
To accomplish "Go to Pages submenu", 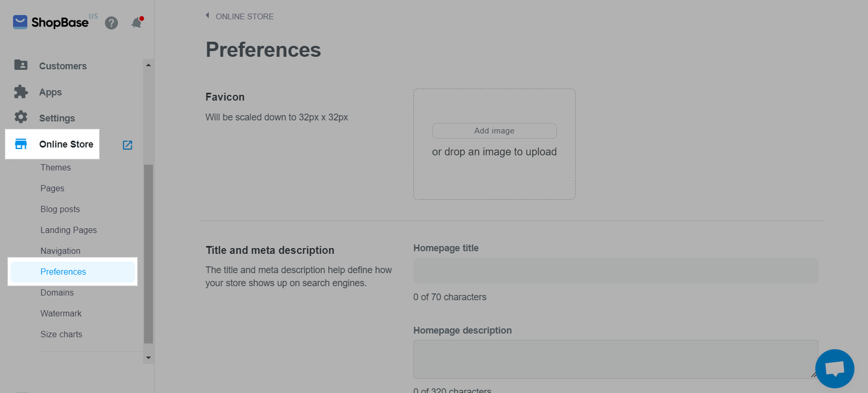I will pos(52,188).
